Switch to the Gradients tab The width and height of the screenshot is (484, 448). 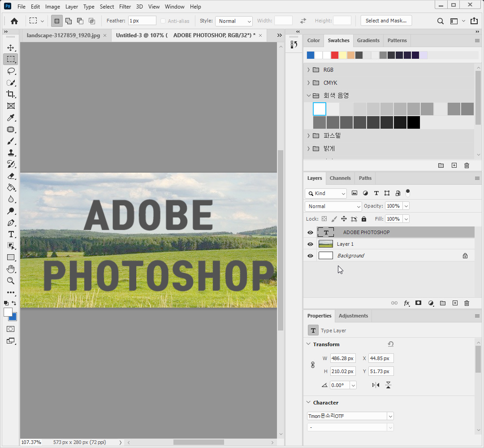click(x=368, y=40)
